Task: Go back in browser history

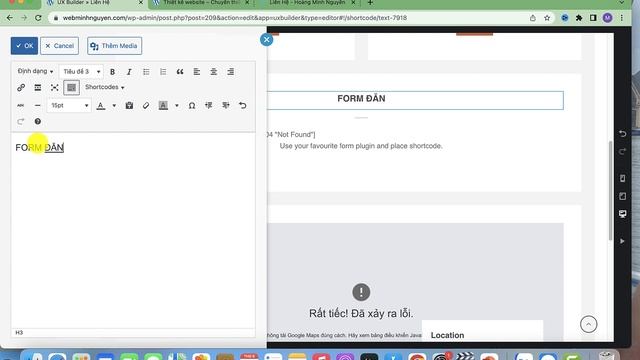Action: coord(9,18)
